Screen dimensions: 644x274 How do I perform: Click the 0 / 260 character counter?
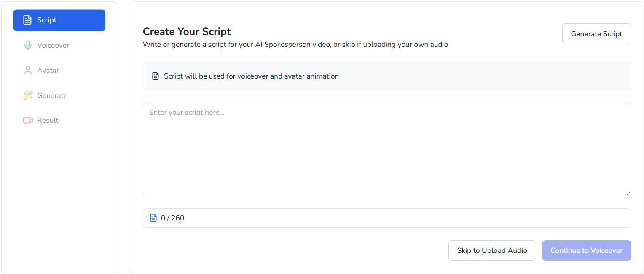click(x=173, y=218)
